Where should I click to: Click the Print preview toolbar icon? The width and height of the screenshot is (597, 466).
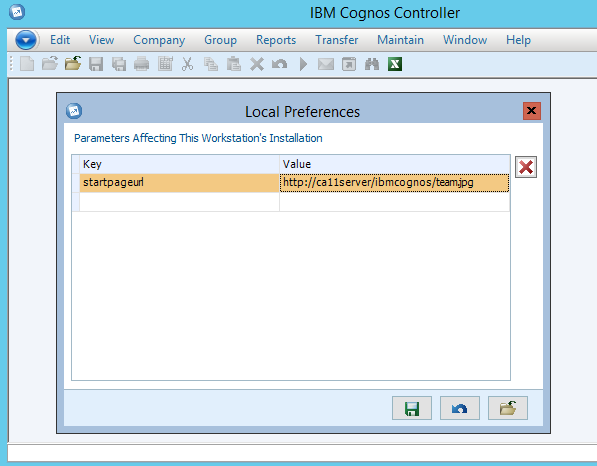(119, 64)
